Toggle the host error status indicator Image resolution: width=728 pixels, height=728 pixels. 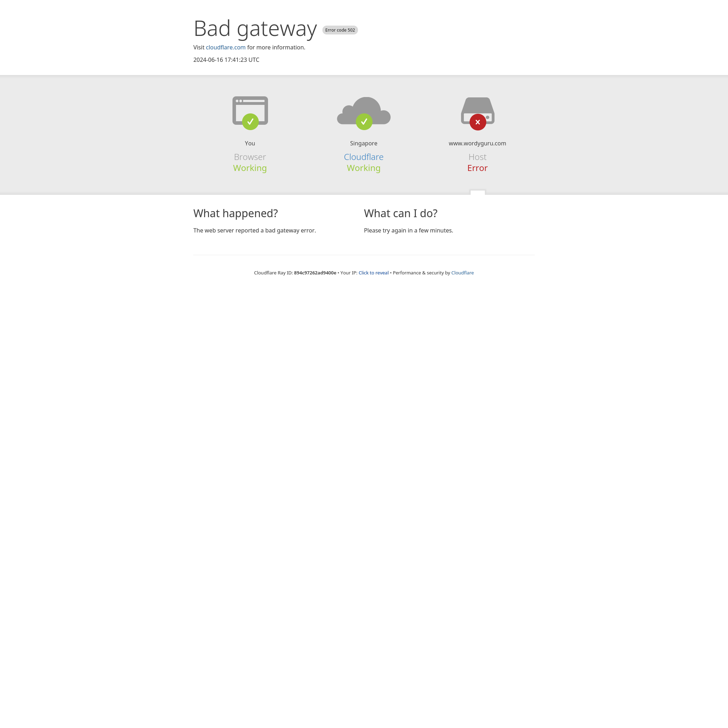pos(478,122)
